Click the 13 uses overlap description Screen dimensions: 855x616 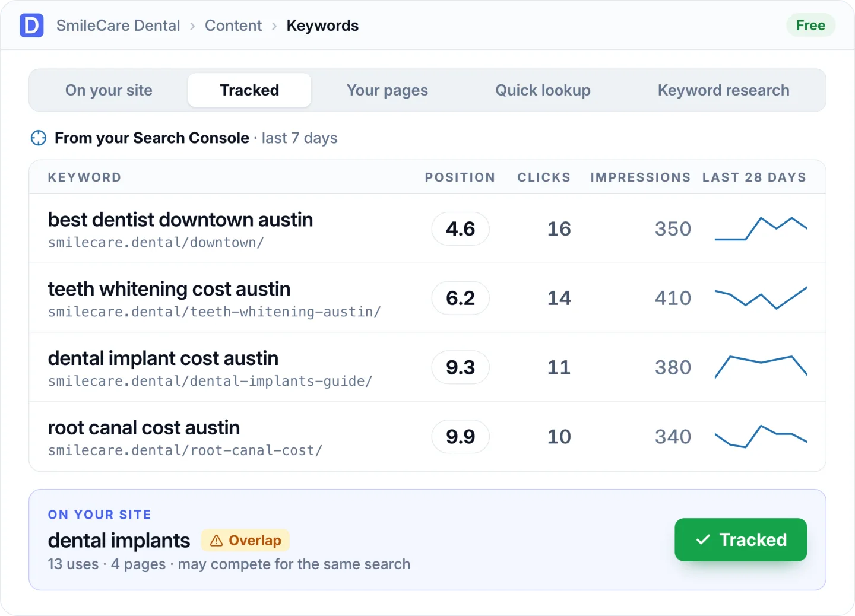click(x=229, y=564)
